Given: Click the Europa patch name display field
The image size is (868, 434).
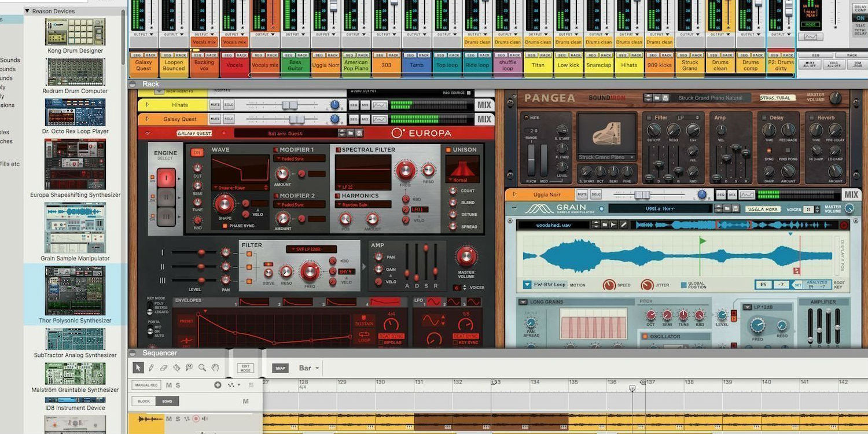Looking at the screenshot, I should [x=285, y=133].
